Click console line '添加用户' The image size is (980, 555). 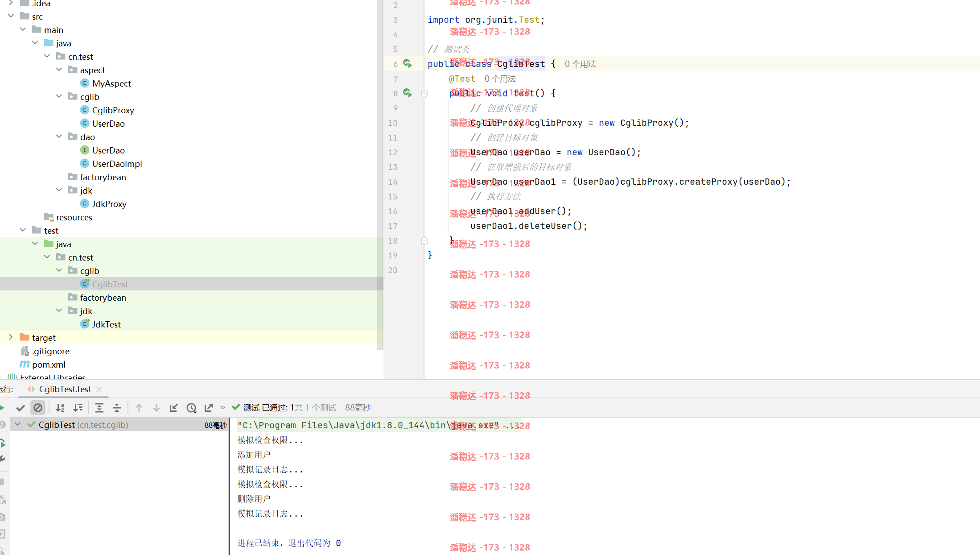tap(254, 455)
